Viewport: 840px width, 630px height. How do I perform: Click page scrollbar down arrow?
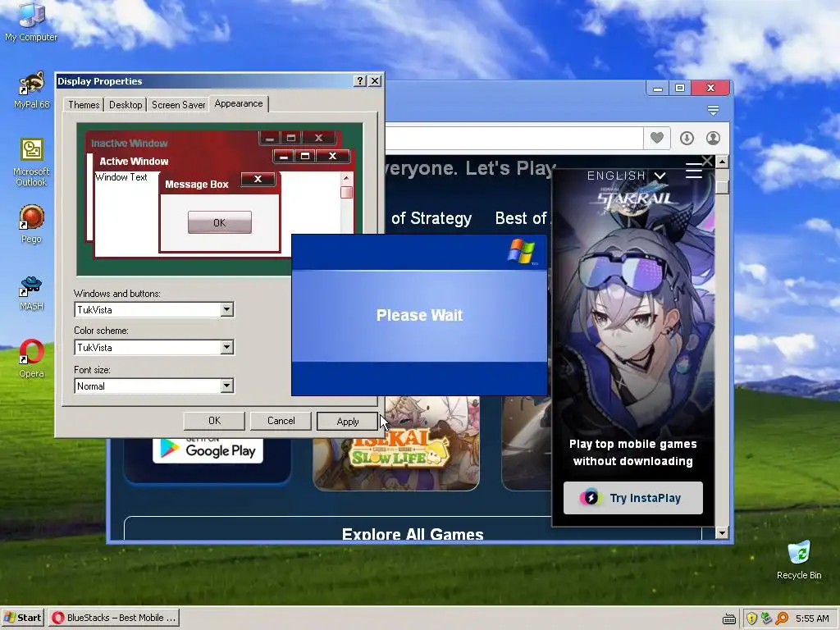[722, 532]
